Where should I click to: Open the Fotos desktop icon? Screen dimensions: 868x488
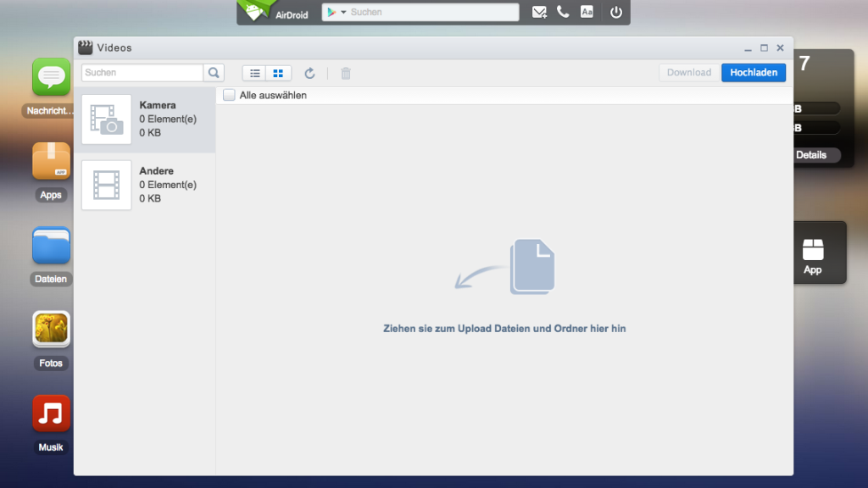click(x=51, y=330)
